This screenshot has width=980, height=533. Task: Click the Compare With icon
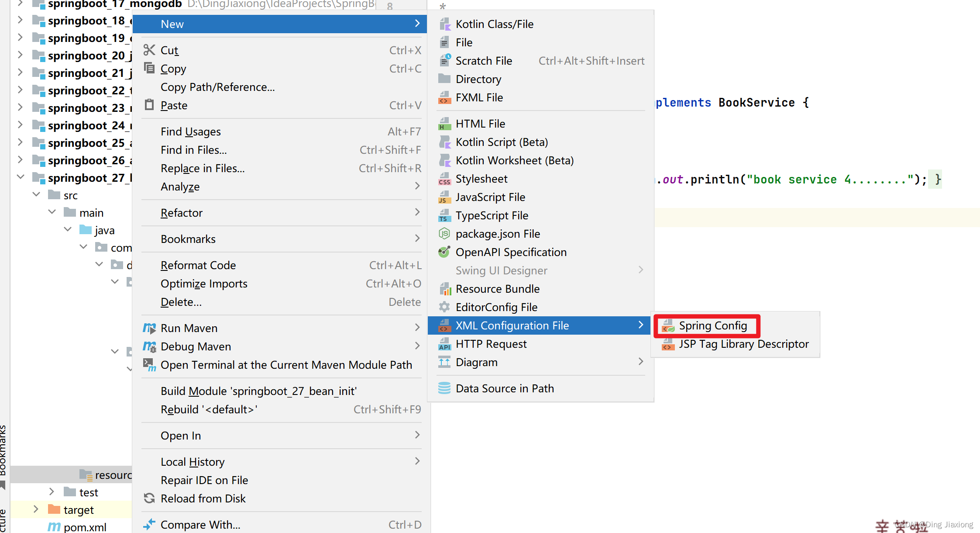[x=149, y=524]
